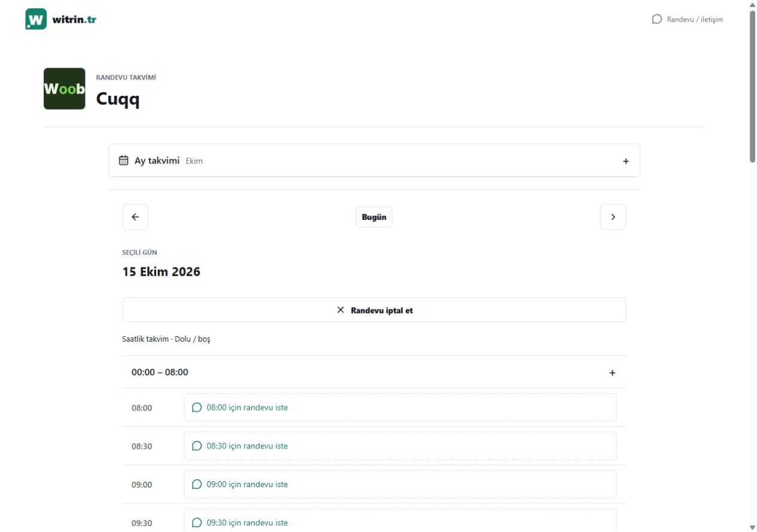Screen dimensions: 757x532
Task: Request appointment for 08:30
Action: point(400,446)
